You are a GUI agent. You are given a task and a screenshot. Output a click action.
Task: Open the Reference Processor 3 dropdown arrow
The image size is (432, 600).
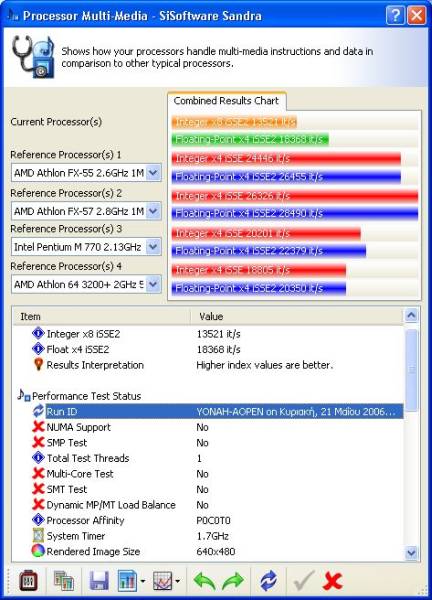coord(153,247)
